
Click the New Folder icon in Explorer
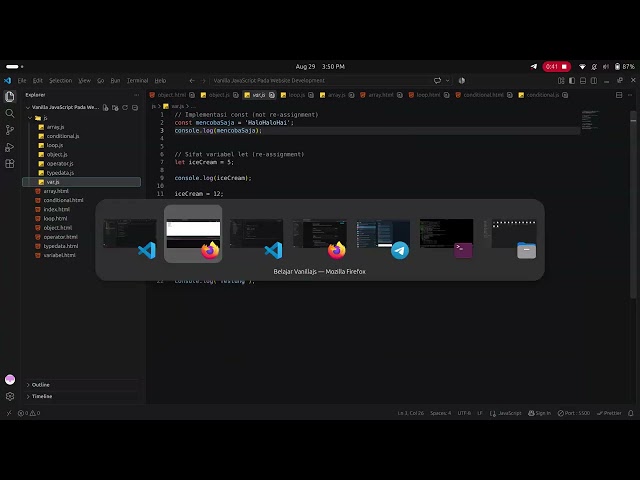pos(116,108)
